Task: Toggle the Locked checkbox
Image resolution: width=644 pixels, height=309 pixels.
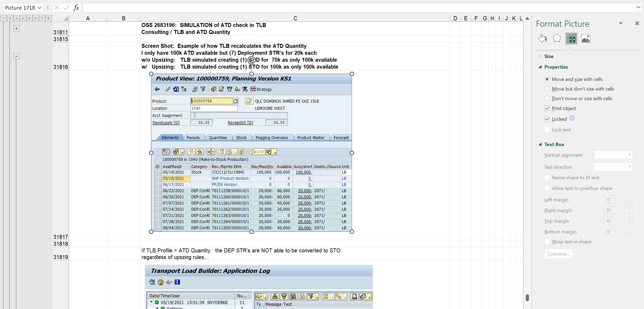Action: pyautogui.click(x=547, y=119)
